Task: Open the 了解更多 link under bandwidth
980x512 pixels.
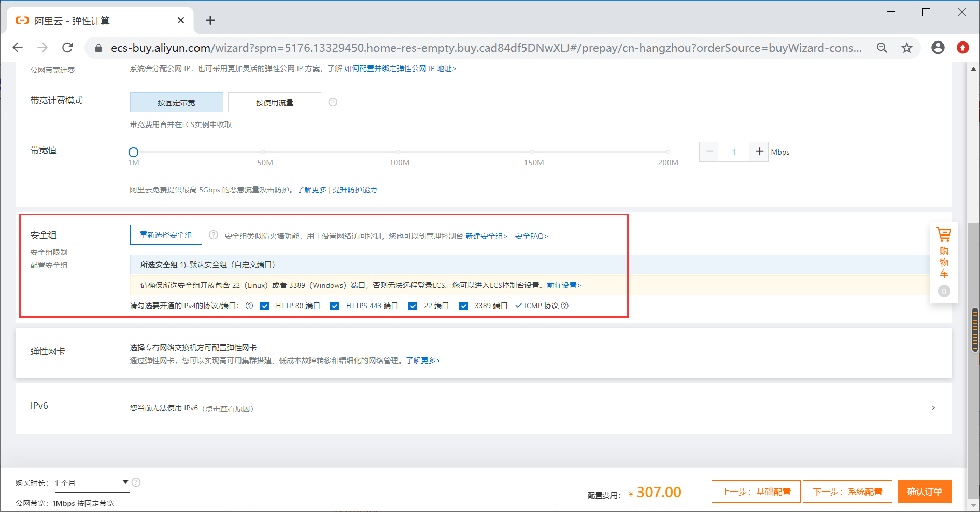Action: point(312,190)
